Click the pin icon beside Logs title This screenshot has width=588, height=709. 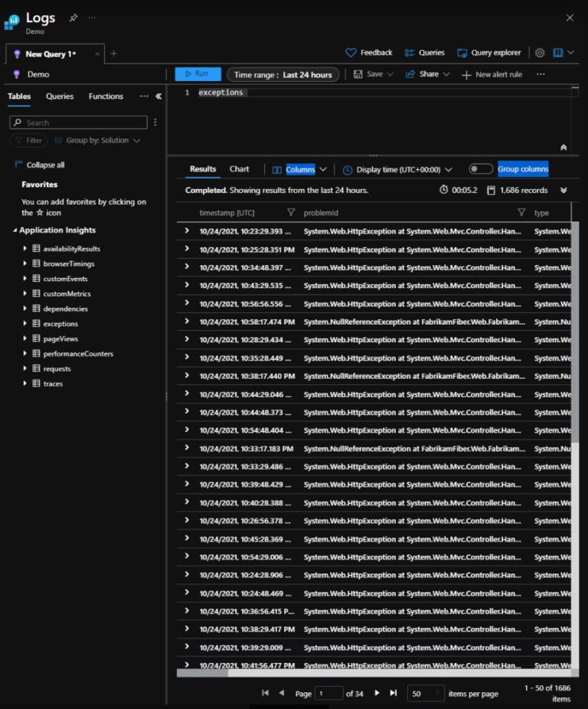(73, 18)
